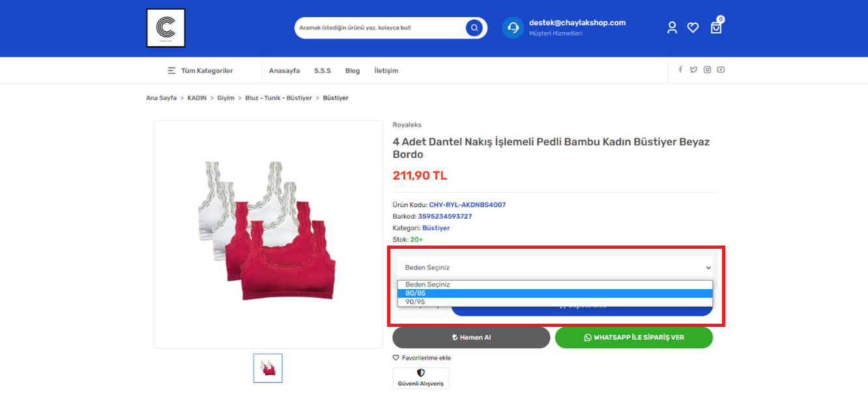Open the user account icon

pyautogui.click(x=672, y=27)
